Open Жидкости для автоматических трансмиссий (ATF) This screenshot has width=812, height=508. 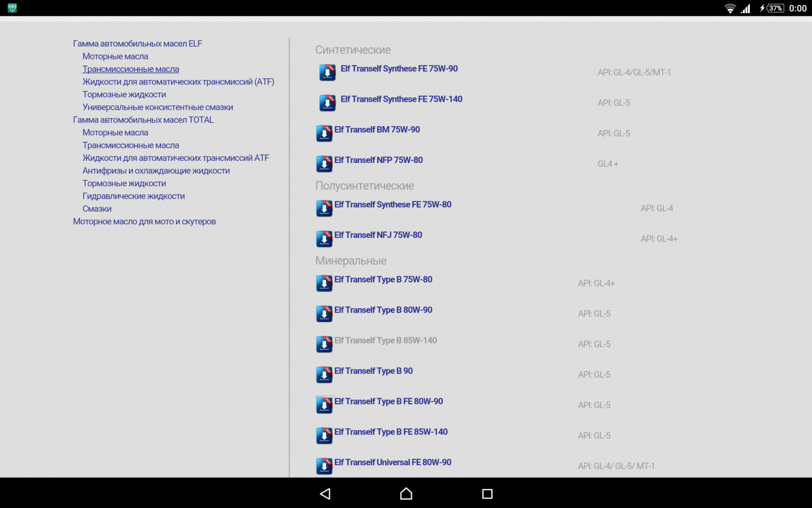click(178, 82)
